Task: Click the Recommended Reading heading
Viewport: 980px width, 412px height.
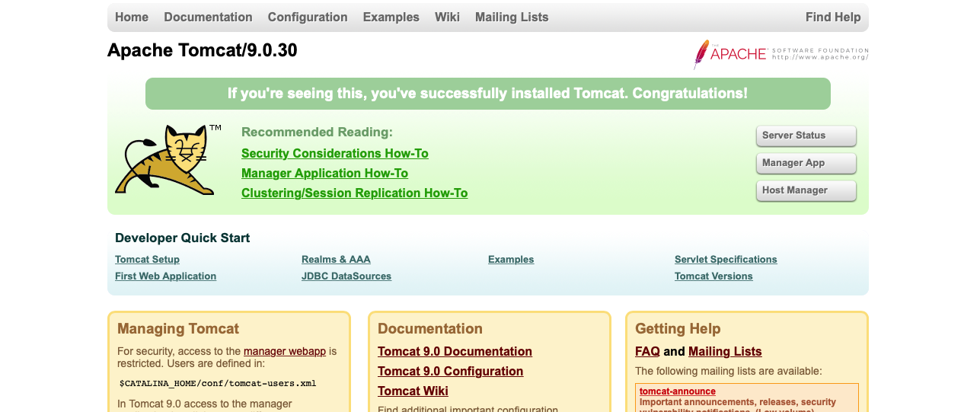Action: point(317,132)
